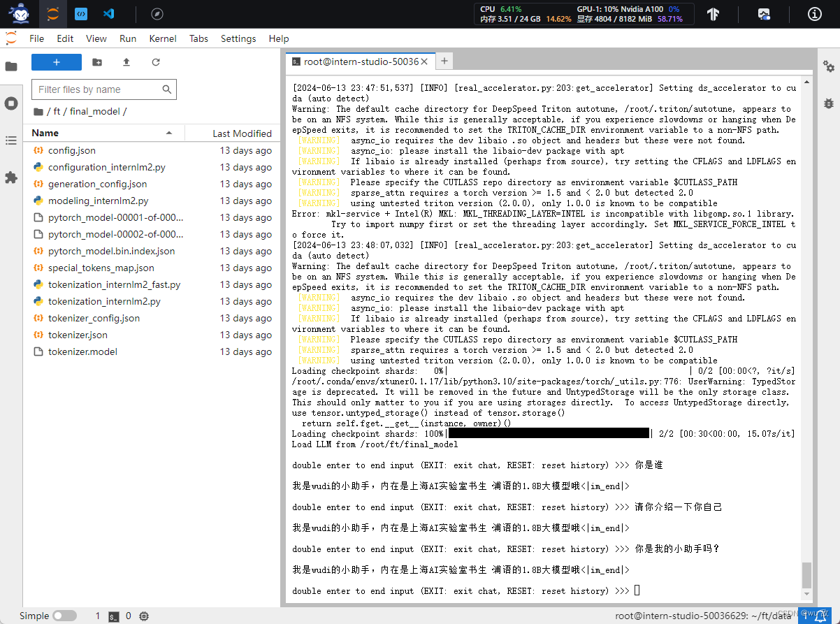The height and width of the screenshot is (624, 840).
Task: Open the debugger bug icon
Action: click(829, 103)
